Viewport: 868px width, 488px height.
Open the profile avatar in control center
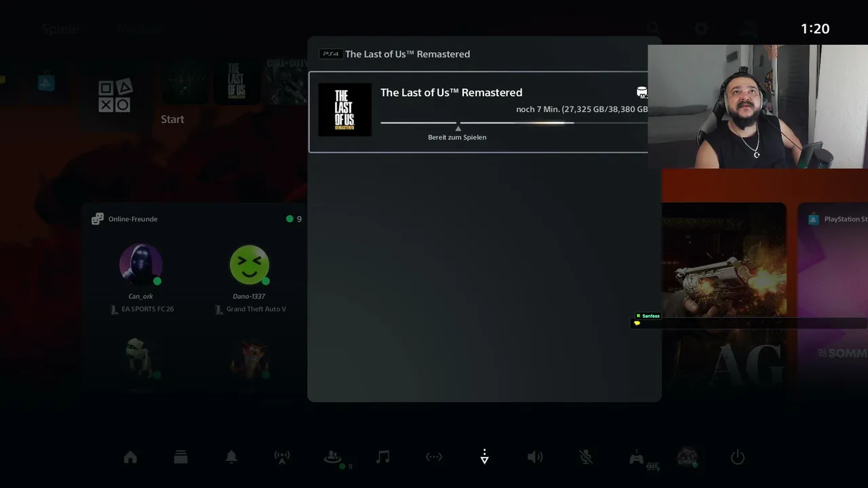pyautogui.click(x=687, y=457)
